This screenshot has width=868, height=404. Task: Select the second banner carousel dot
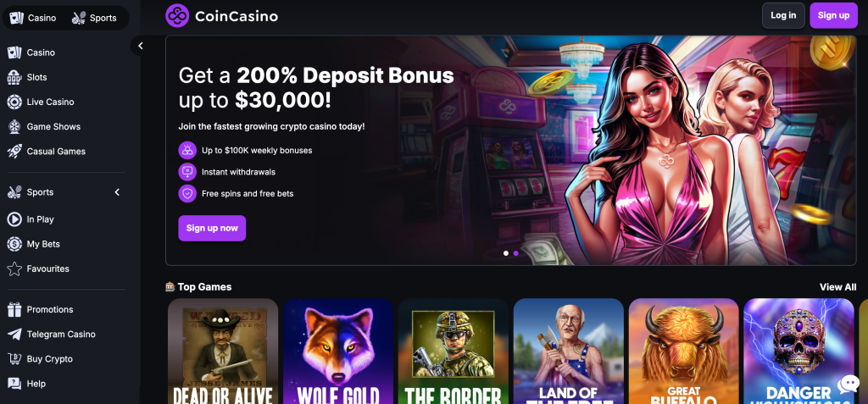tap(516, 253)
